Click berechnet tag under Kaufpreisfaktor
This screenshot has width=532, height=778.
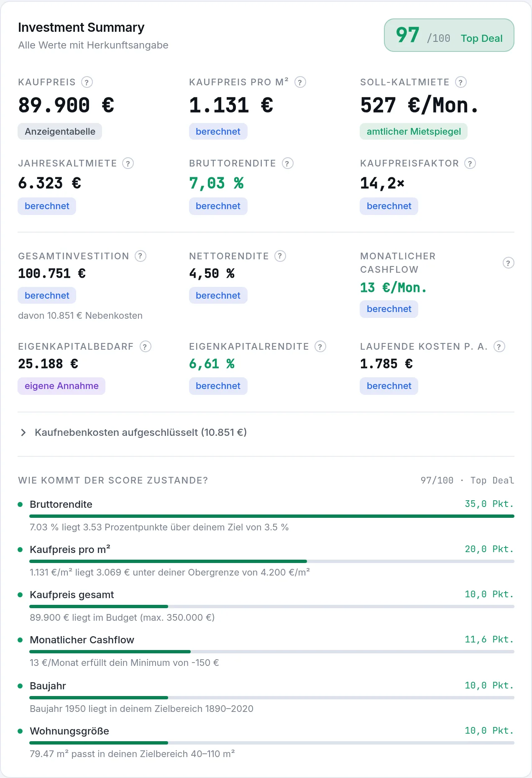tap(389, 206)
